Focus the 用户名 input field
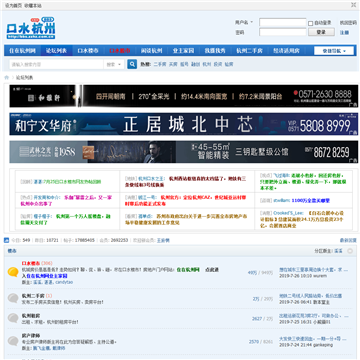 [283, 22]
